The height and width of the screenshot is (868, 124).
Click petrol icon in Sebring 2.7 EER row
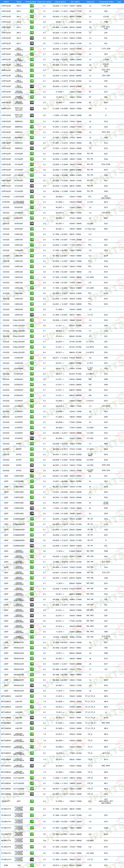32,137
